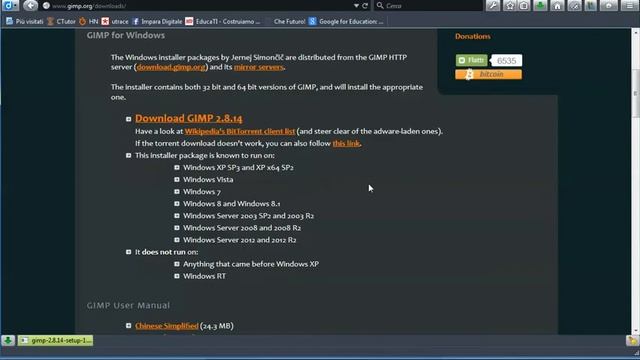Screen dimensions: 640x360
Task: Open the EducaTI - Costruiamo bookmark
Action: (222, 22)
